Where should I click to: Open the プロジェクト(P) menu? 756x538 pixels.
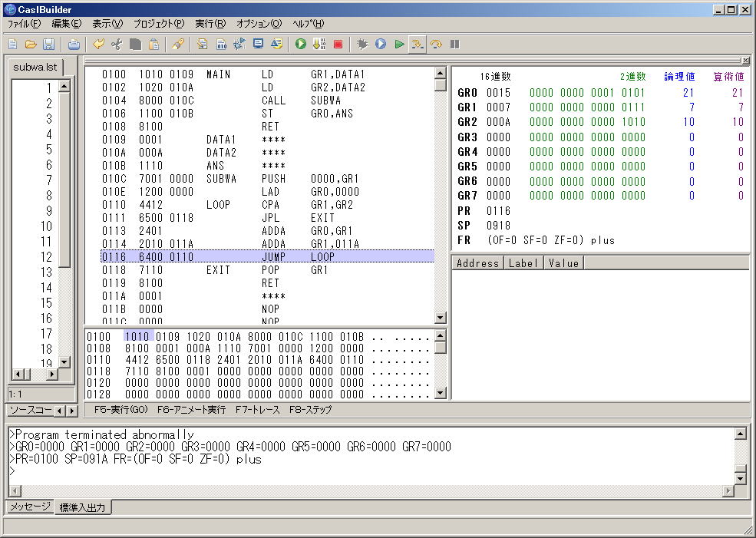pyautogui.click(x=158, y=24)
